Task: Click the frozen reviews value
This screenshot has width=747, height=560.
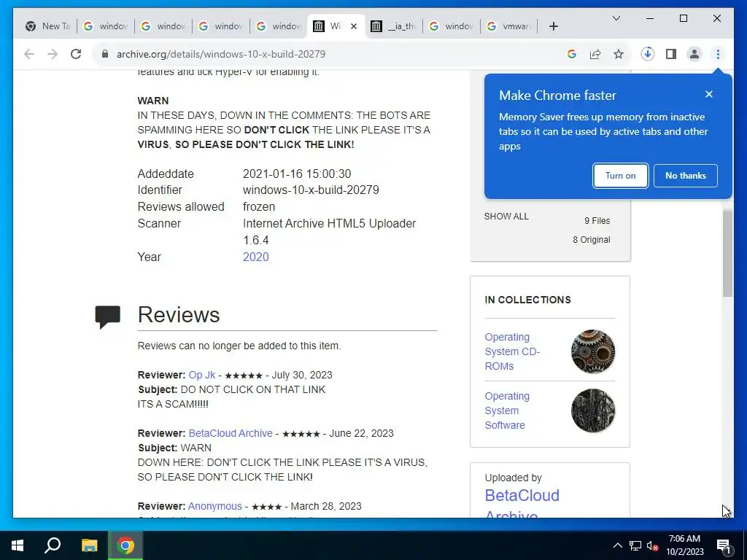Action: tap(259, 206)
